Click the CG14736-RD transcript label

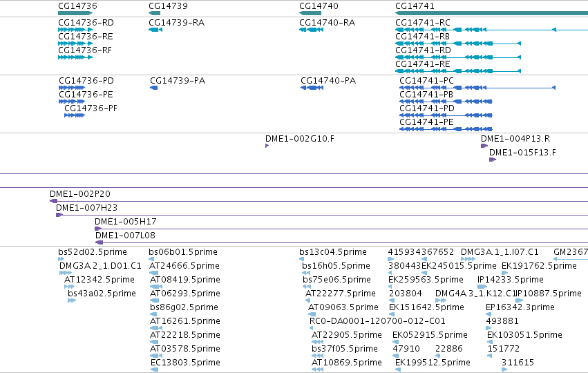pyautogui.click(x=86, y=23)
